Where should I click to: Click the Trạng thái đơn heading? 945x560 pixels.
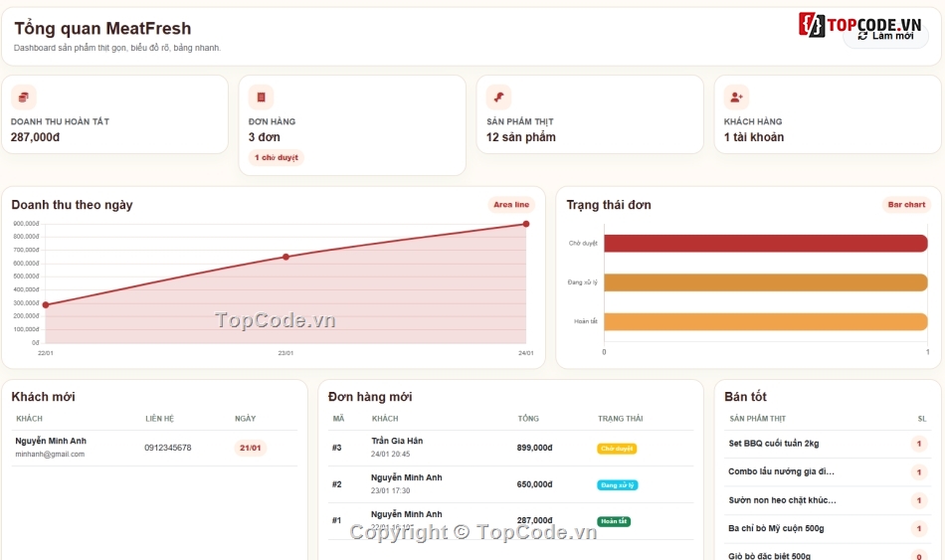[x=609, y=205]
